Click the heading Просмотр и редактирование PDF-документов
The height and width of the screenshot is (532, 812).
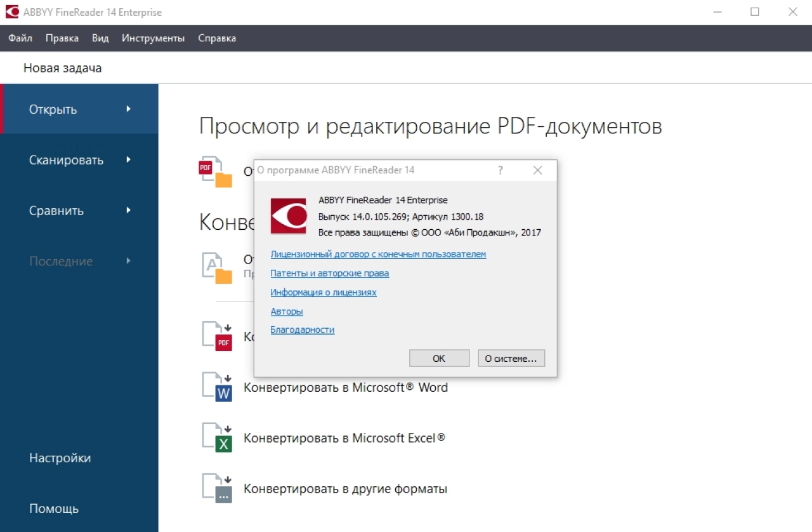click(431, 126)
